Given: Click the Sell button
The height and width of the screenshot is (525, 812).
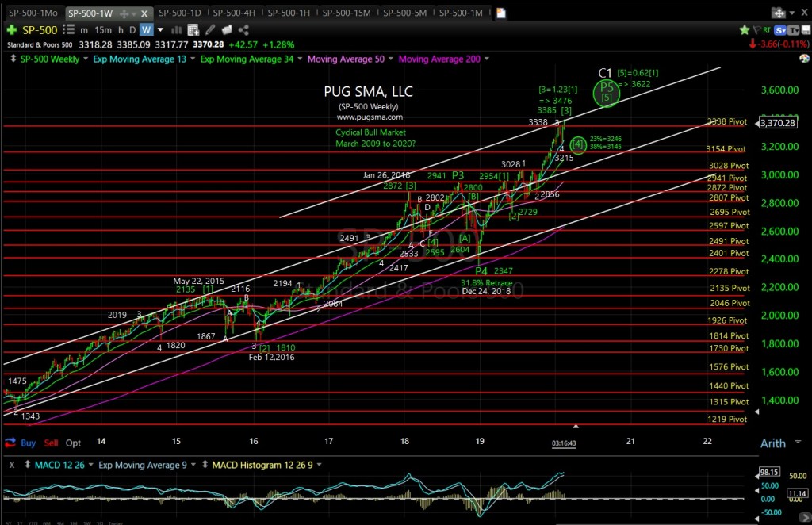Looking at the screenshot, I should 51,443.
